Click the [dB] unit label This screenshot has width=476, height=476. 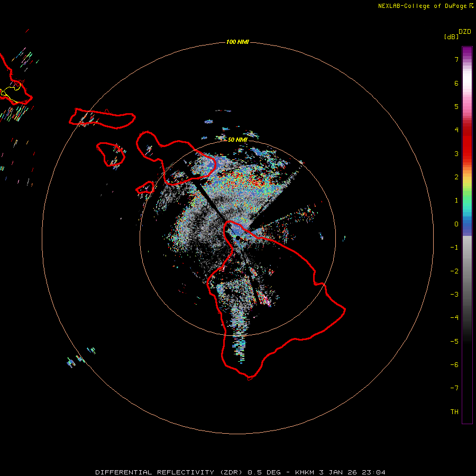tap(451, 36)
